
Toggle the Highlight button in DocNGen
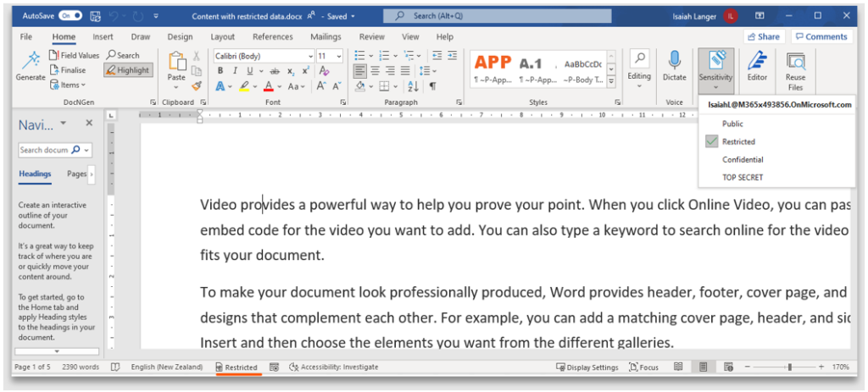(x=128, y=70)
